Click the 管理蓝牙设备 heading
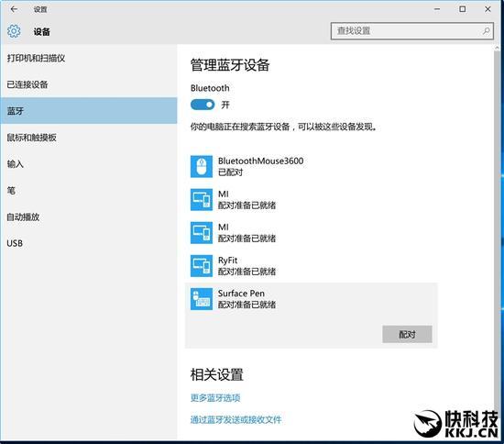 click(x=230, y=65)
